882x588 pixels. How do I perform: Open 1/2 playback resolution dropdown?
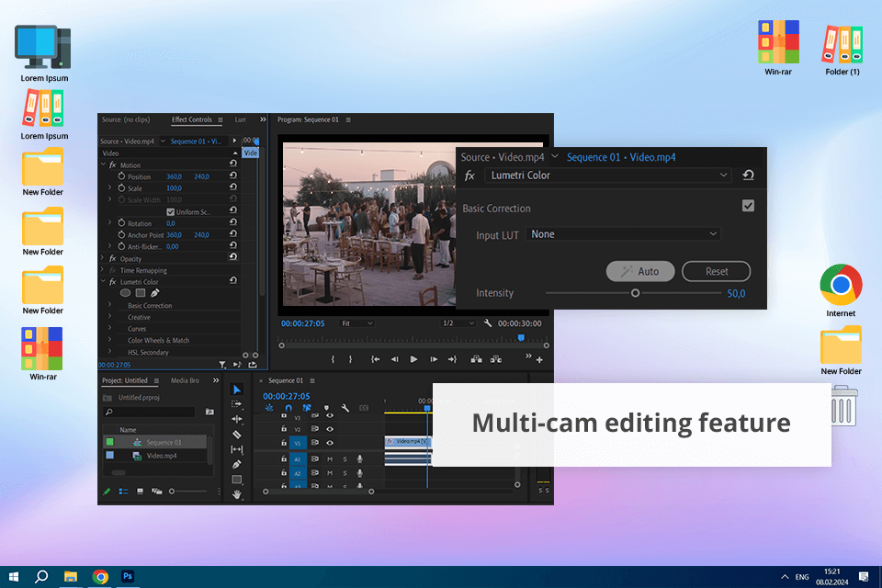(458, 323)
